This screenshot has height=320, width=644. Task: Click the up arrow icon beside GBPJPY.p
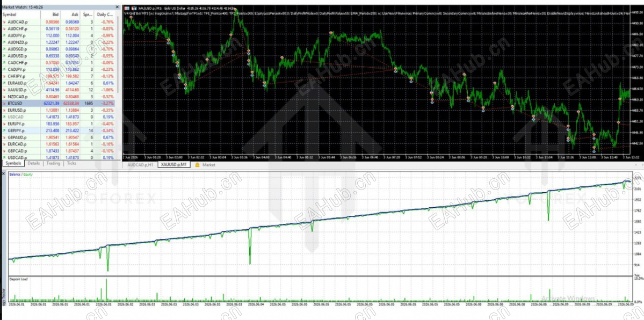(4, 130)
